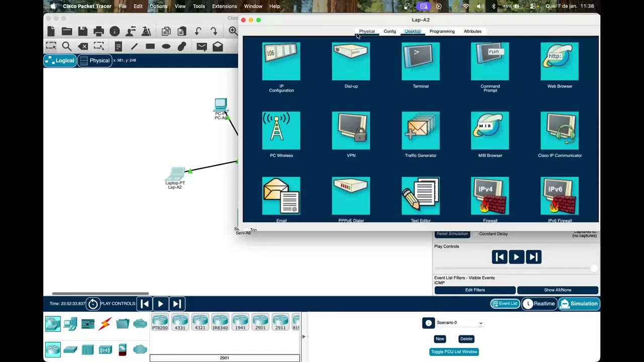Open the Command Prompt app
The height and width of the screenshot is (362, 644).
pos(490,61)
